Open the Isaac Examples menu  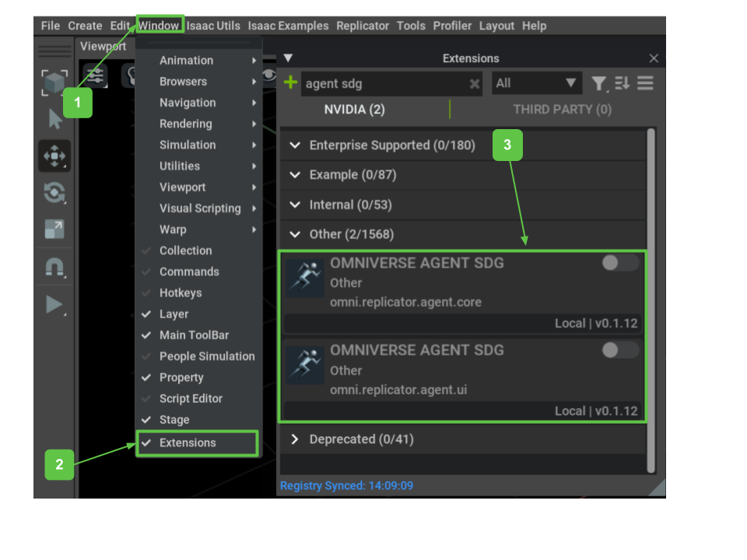288,26
